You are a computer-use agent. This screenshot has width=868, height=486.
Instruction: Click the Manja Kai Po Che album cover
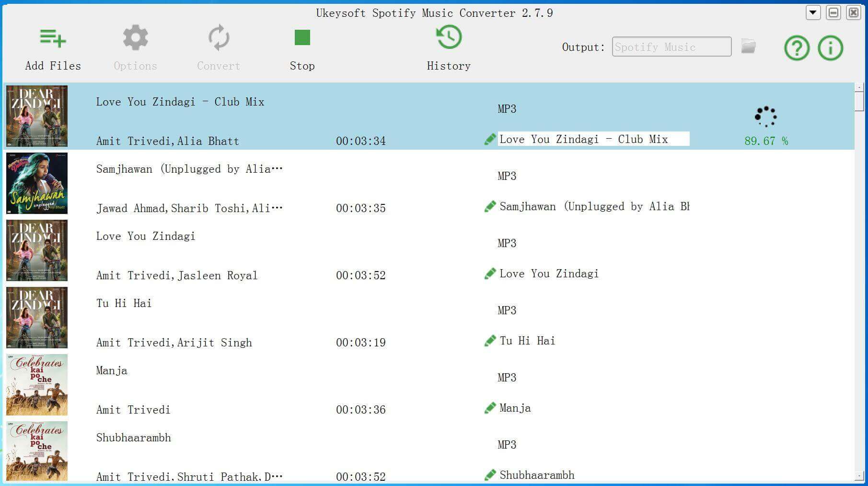point(37,385)
